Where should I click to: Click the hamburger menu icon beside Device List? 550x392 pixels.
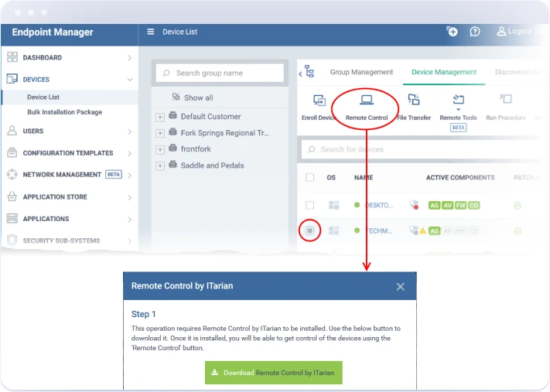(151, 32)
